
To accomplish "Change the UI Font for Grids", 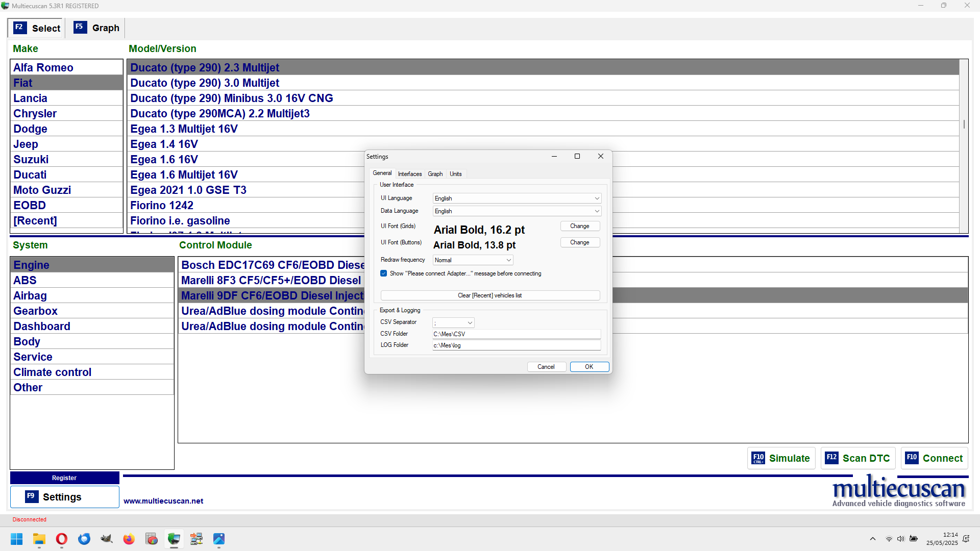I will click(x=580, y=226).
